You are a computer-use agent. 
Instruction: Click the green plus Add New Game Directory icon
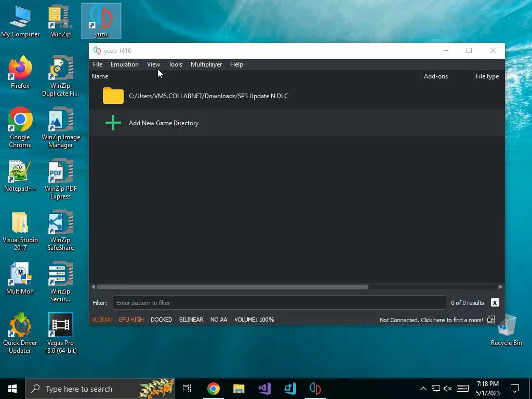(113, 123)
